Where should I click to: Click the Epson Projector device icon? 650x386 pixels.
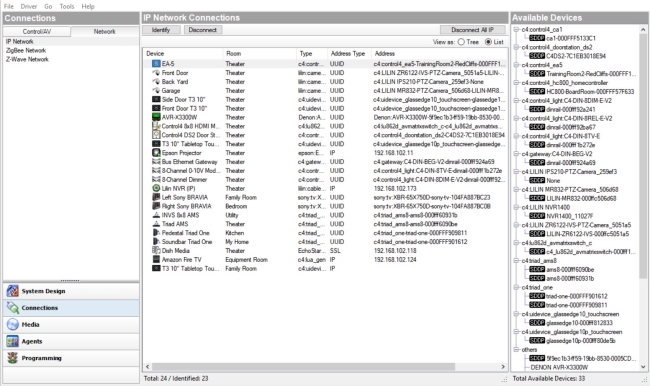[x=156, y=153]
